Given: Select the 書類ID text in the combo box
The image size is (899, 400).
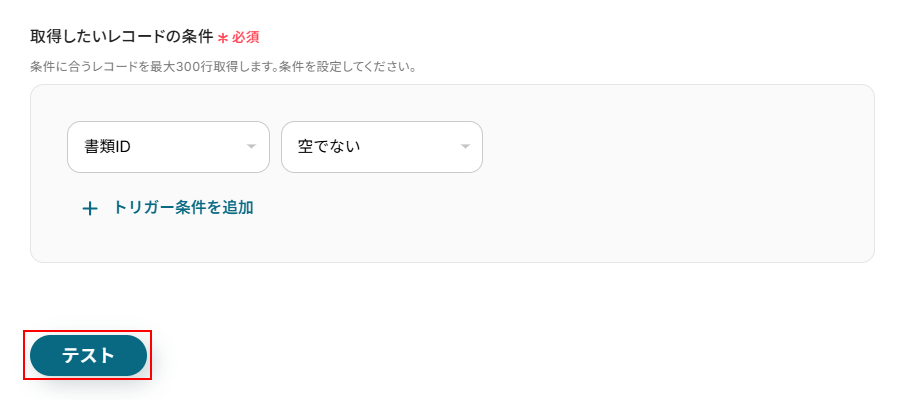Looking at the screenshot, I should point(108,147).
